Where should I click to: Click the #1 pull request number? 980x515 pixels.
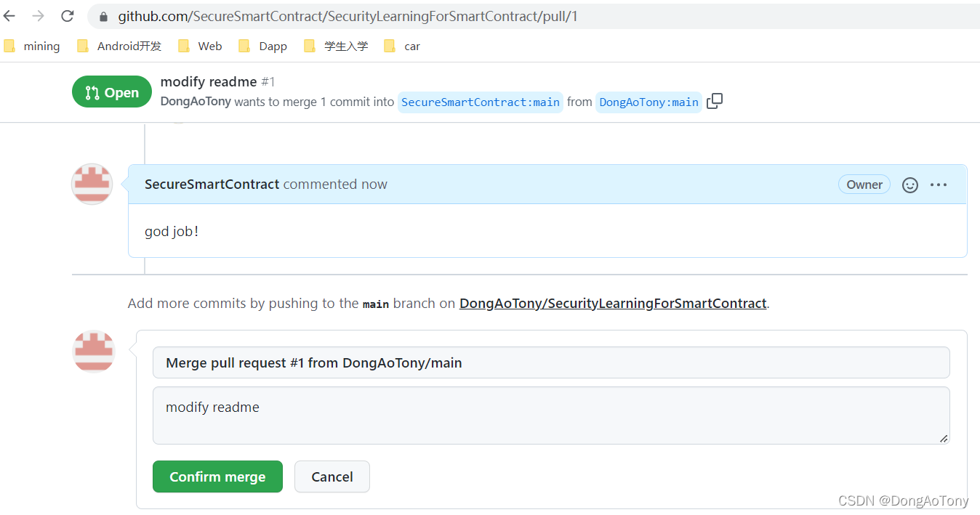click(268, 81)
